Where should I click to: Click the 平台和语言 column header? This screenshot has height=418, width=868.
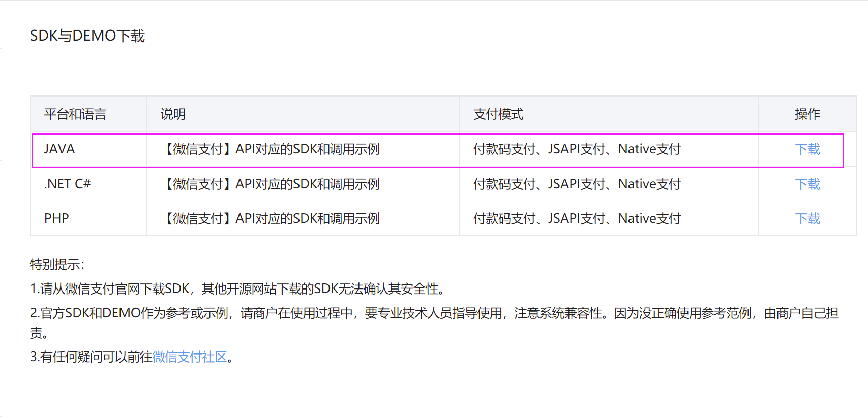point(89,114)
